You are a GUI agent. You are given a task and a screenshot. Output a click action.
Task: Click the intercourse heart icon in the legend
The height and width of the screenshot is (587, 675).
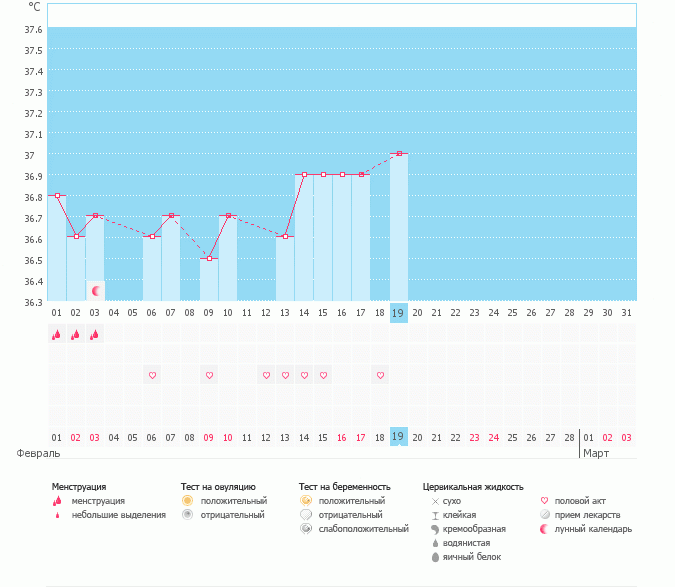coord(545,500)
